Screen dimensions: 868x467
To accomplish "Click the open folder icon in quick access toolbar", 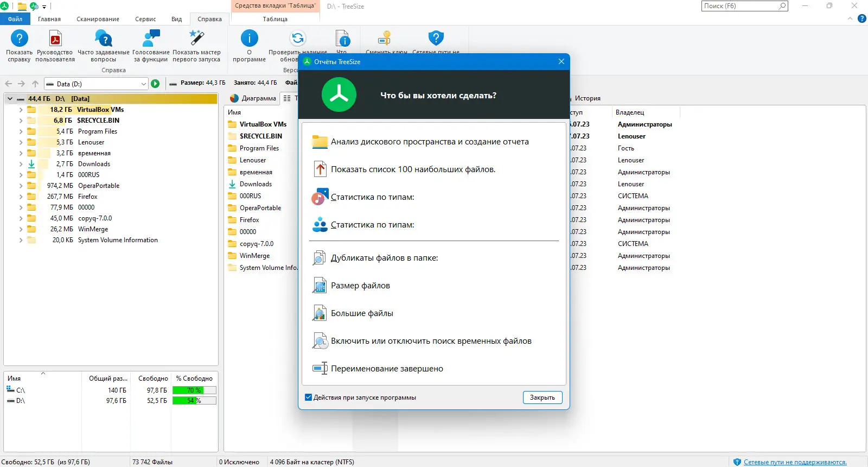I will [22, 7].
